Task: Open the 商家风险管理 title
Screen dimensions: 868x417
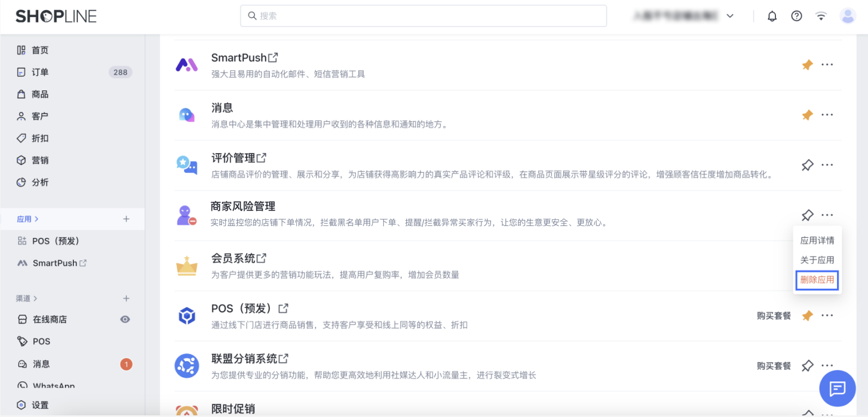Action: [x=243, y=207]
